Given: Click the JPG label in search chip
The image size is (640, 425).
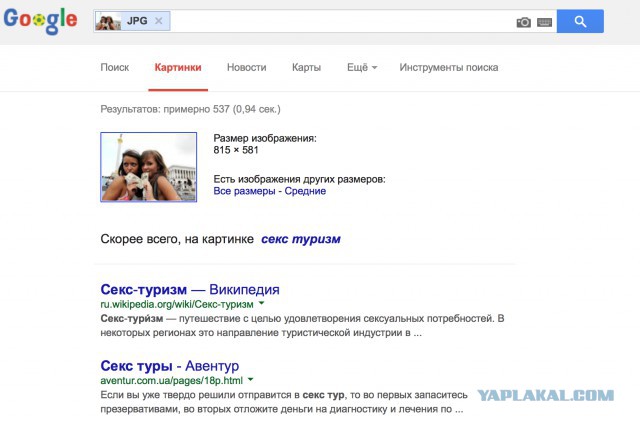Looking at the screenshot, I should click(137, 21).
